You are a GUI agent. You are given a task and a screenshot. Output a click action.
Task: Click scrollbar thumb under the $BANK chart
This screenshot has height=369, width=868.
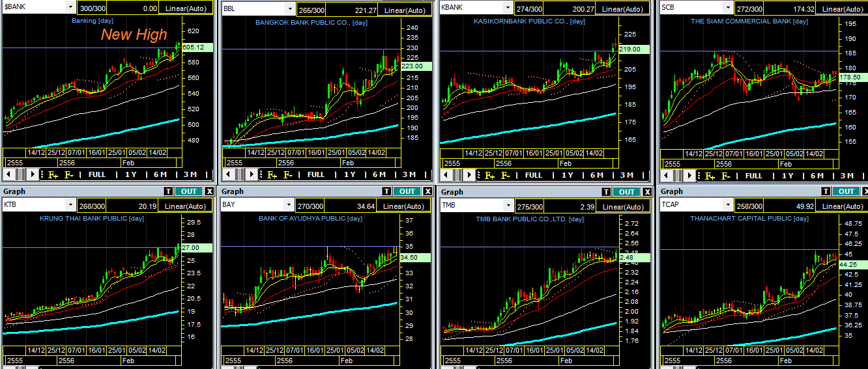(21, 174)
